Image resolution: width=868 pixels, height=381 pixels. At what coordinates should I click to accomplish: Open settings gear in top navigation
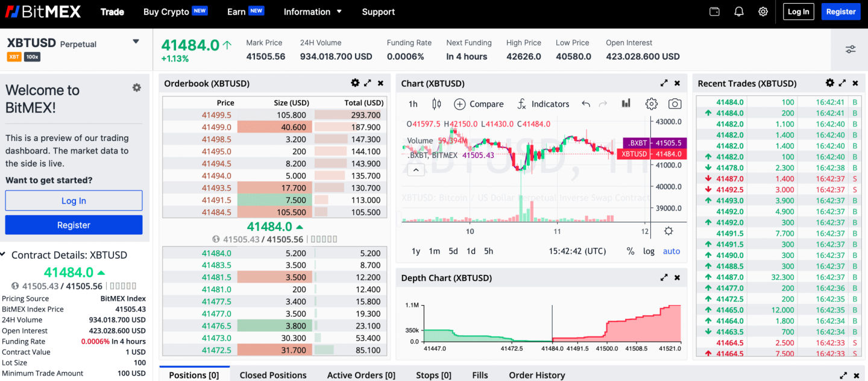763,11
